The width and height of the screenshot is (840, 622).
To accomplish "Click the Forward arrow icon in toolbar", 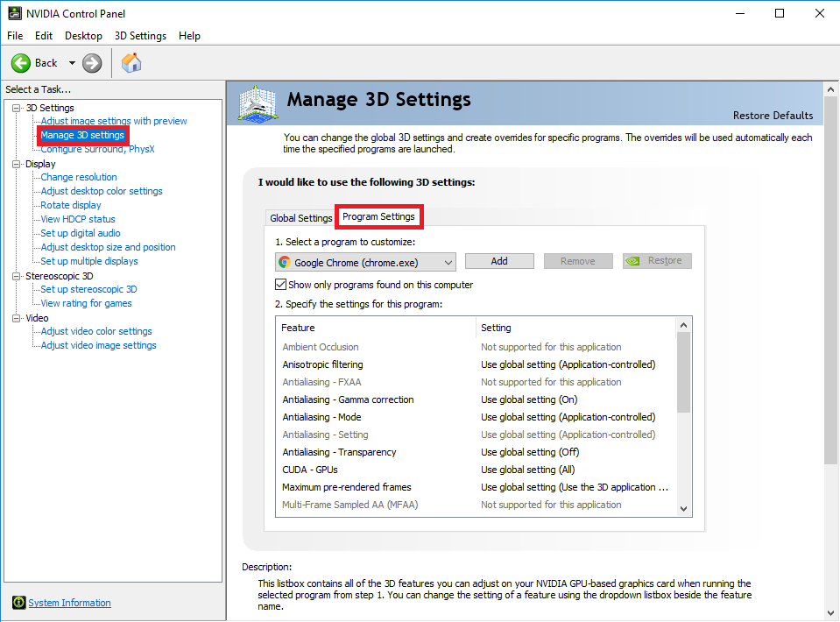I will [92, 63].
